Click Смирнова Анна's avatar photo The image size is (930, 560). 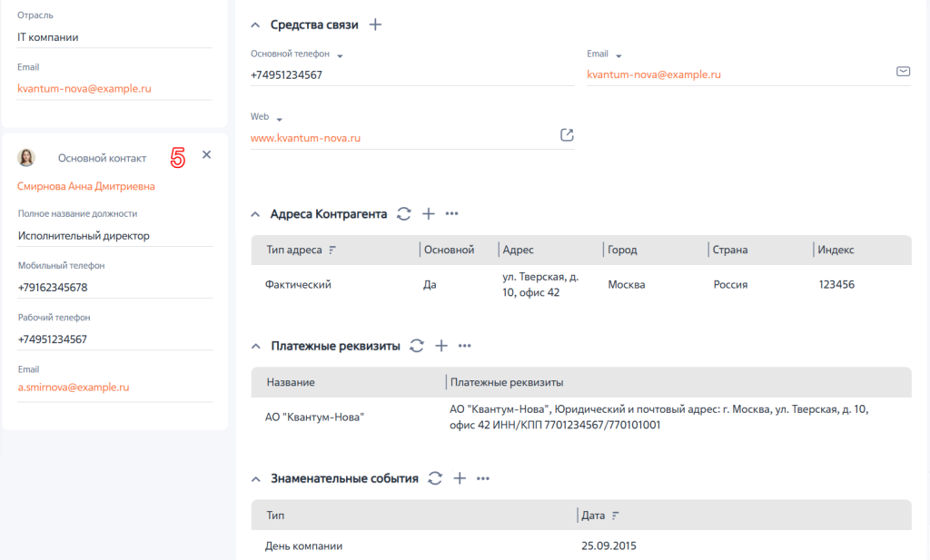26,158
